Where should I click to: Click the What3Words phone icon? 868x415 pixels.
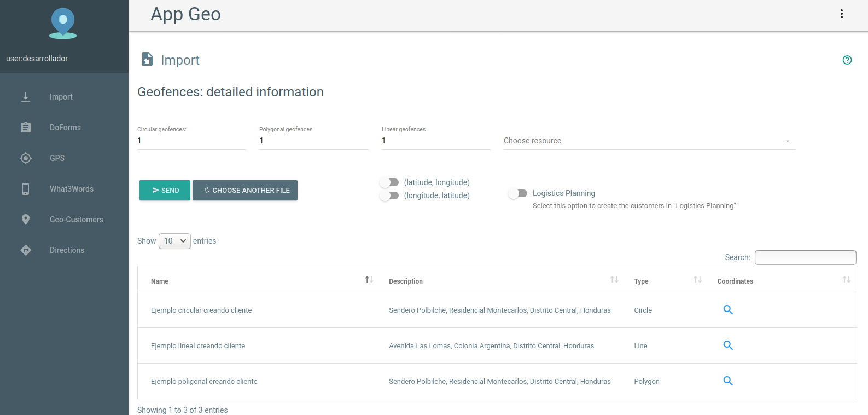(x=26, y=189)
